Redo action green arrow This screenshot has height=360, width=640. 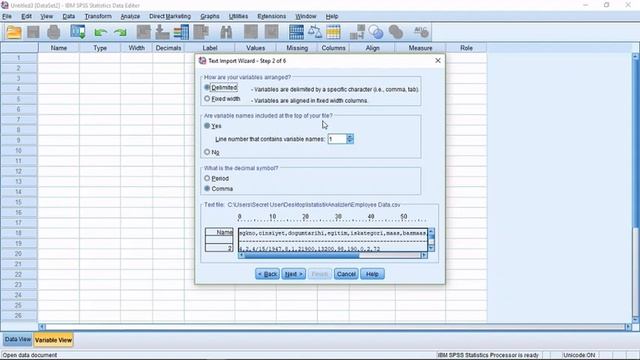(120, 32)
